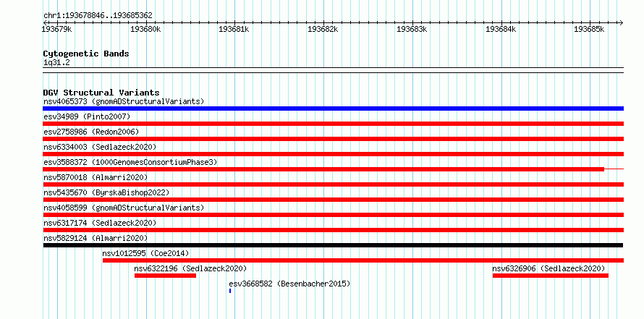Open the nsv1012595 (Coe2014) label
The height and width of the screenshot is (319, 644).
[145, 253]
